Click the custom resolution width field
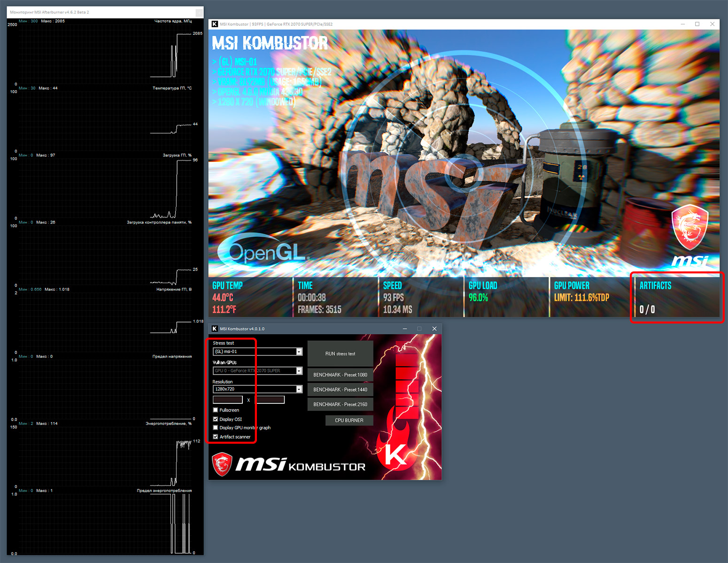The height and width of the screenshot is (563, 728). 228,400
